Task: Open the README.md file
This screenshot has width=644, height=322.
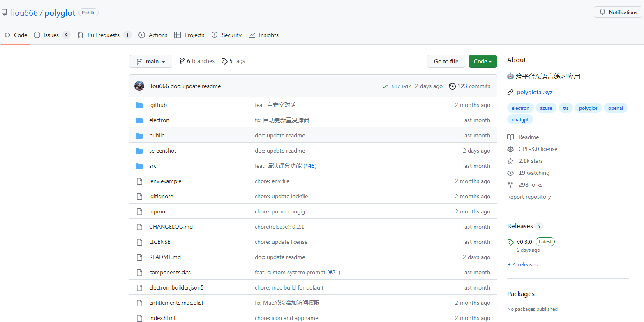Action: [x=165, y=257]
